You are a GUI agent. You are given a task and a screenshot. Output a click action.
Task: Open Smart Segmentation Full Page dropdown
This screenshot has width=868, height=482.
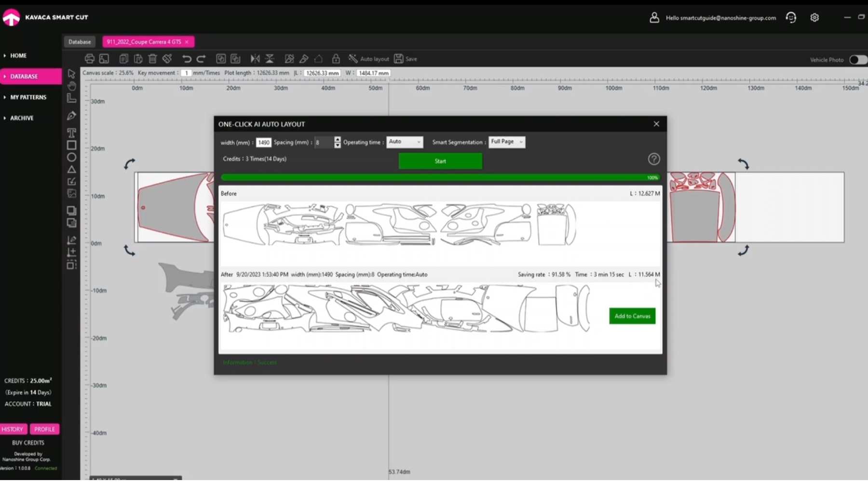click(507, 142)
